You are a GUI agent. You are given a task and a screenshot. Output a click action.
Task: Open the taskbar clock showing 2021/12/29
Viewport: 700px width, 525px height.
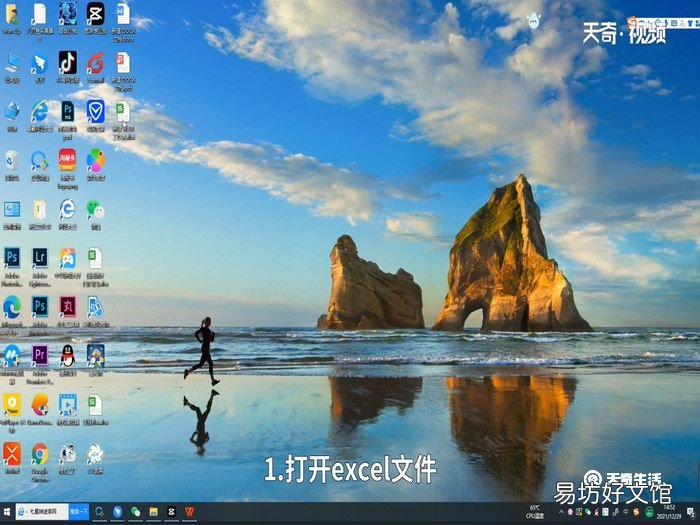pyautogui.click(x=669, y=512)
